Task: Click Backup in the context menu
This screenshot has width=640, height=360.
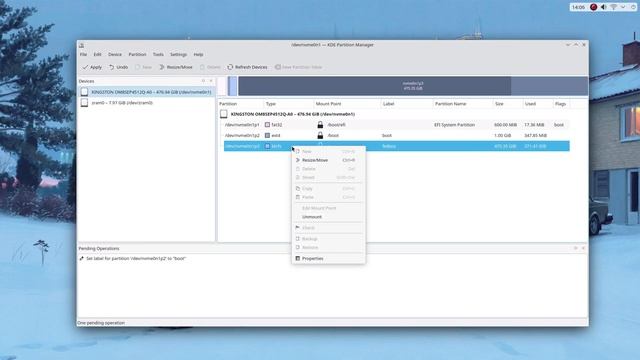Action: coord(329,239)
